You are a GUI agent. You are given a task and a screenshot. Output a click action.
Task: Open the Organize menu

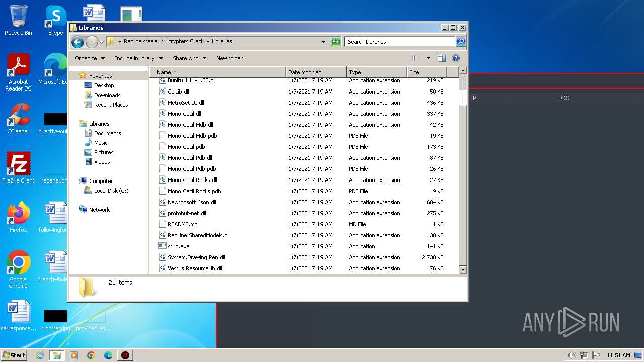90,58
